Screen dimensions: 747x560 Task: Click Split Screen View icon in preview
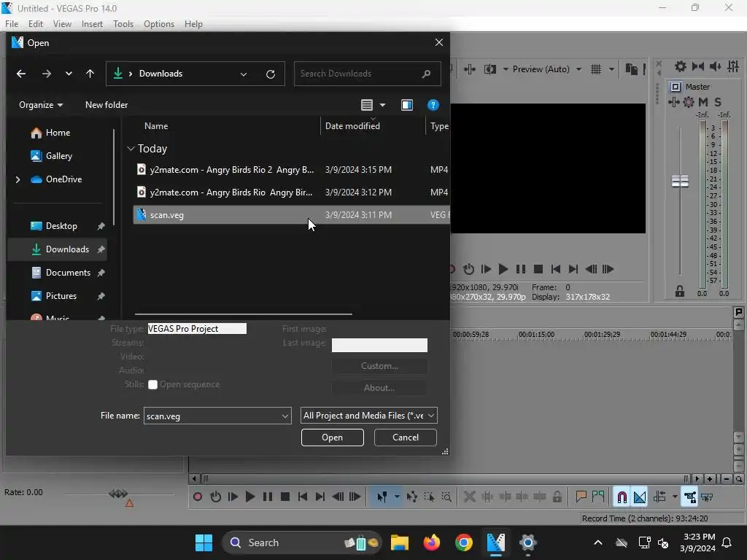[489, 69]
